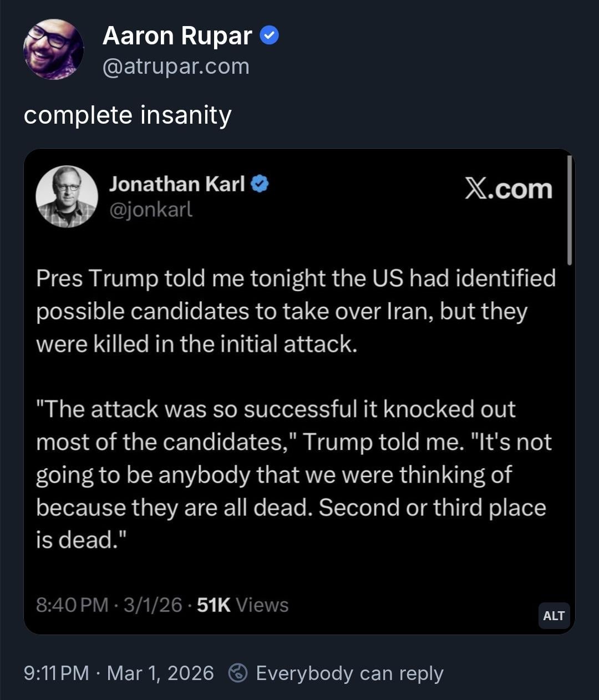Viewport: 599px width, 700px height.
Task: Click the @jonkarl handle
Action: 151,210
